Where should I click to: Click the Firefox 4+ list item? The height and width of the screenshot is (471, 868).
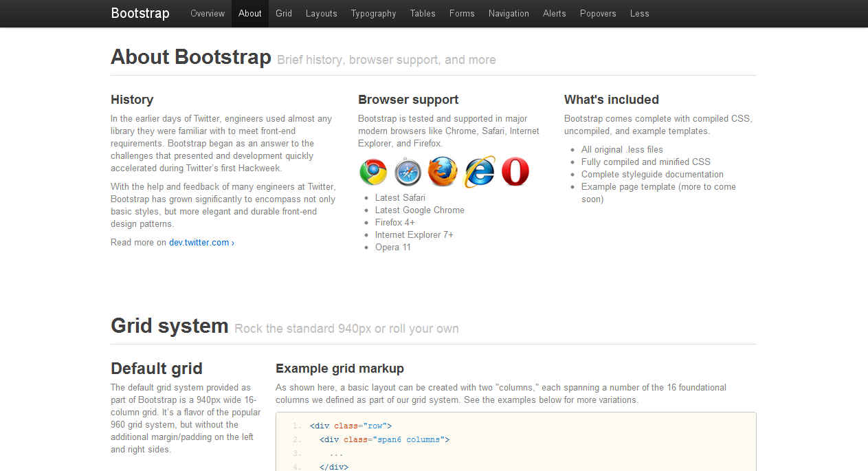395,222
